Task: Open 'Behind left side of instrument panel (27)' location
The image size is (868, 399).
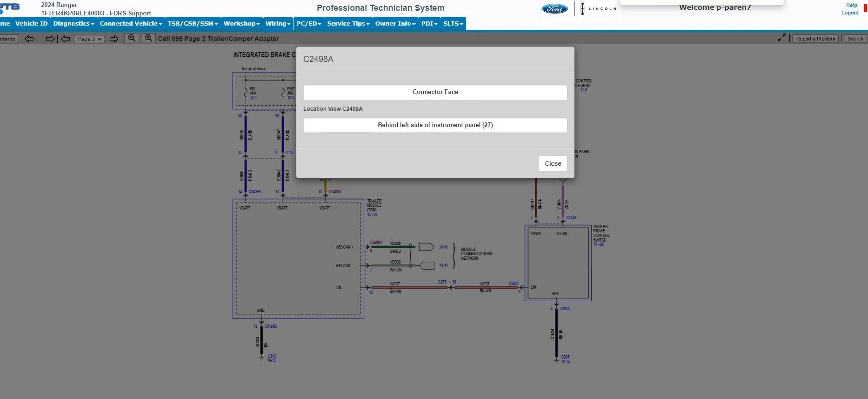Action: coord(435,125)
